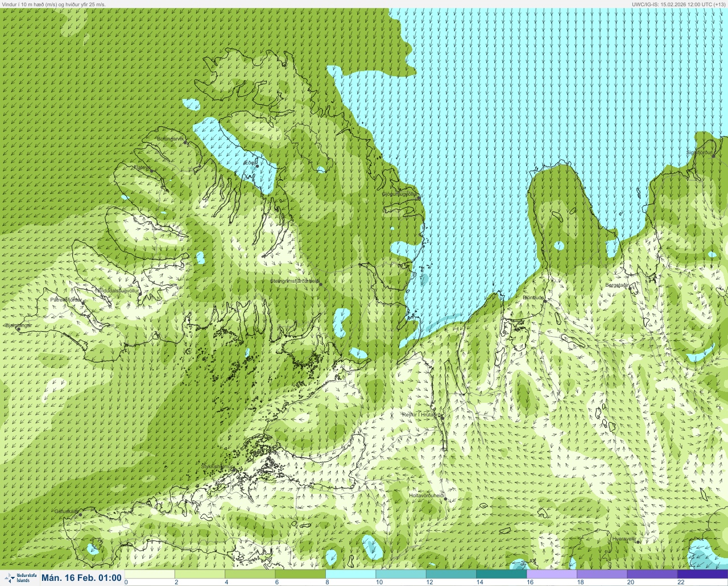Click the Steingrímsfjarðarheiði station label
The height and width of the screenshot is (586, 728).
click(x=294, y=281)
